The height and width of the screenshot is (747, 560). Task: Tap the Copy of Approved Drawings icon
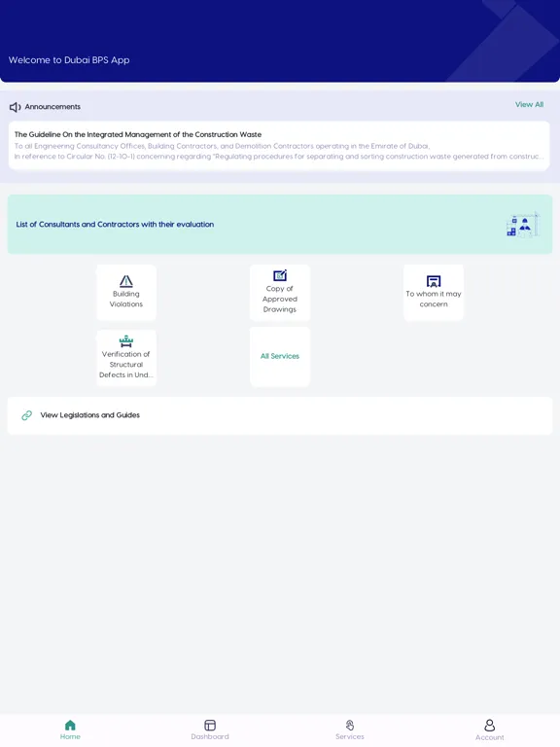[280, 275]
